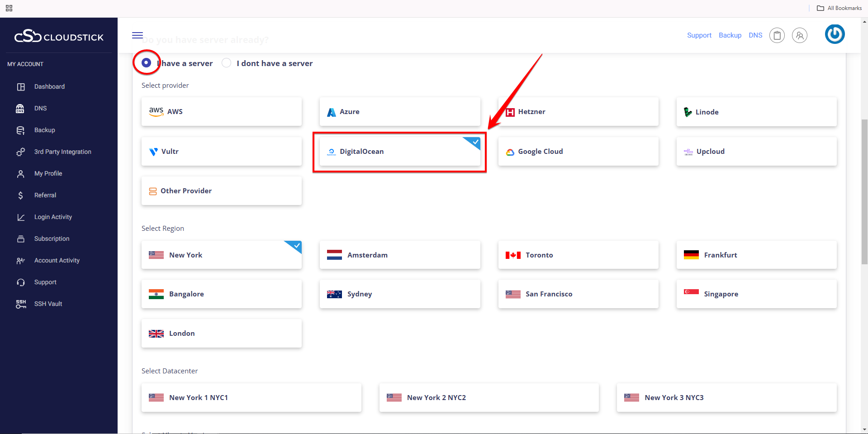Open the clipboard icon in header

coord(777,35)
